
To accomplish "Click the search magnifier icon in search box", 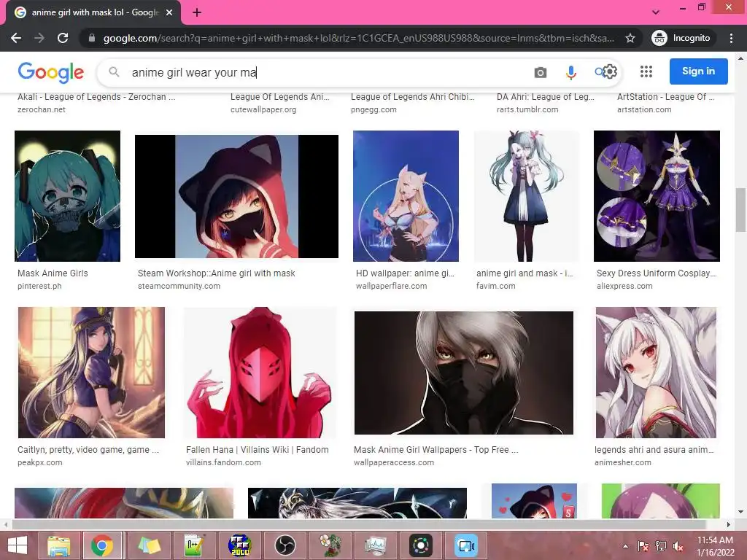I will coord(114,72).
